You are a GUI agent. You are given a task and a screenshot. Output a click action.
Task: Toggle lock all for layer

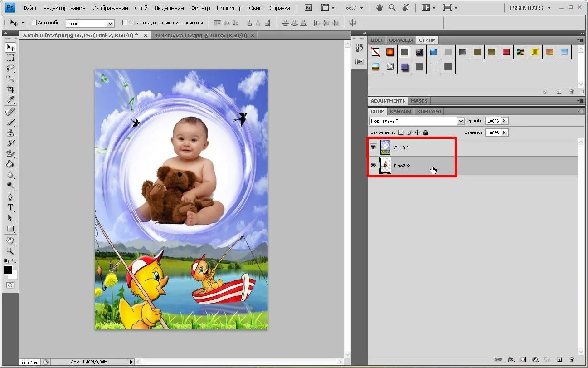[425, 132]
